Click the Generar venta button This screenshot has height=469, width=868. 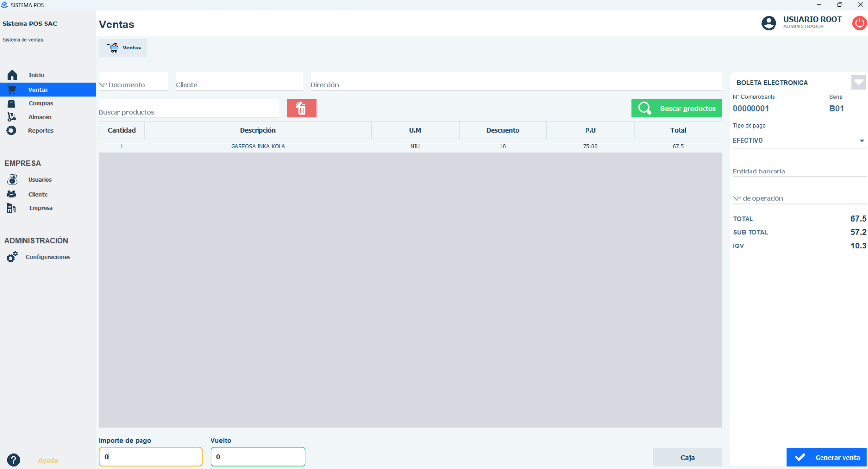[x=826, y=457]
